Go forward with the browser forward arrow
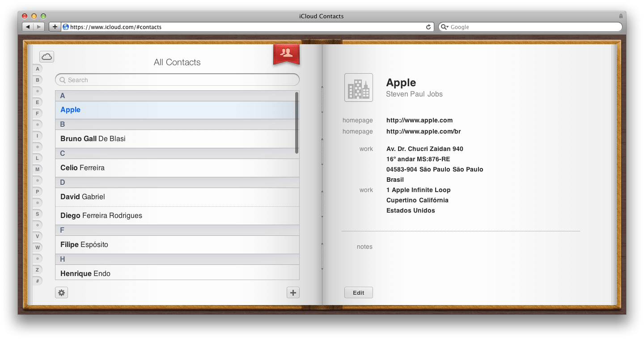Viewport: 644px width, 339px height. [x=39, y=27]
